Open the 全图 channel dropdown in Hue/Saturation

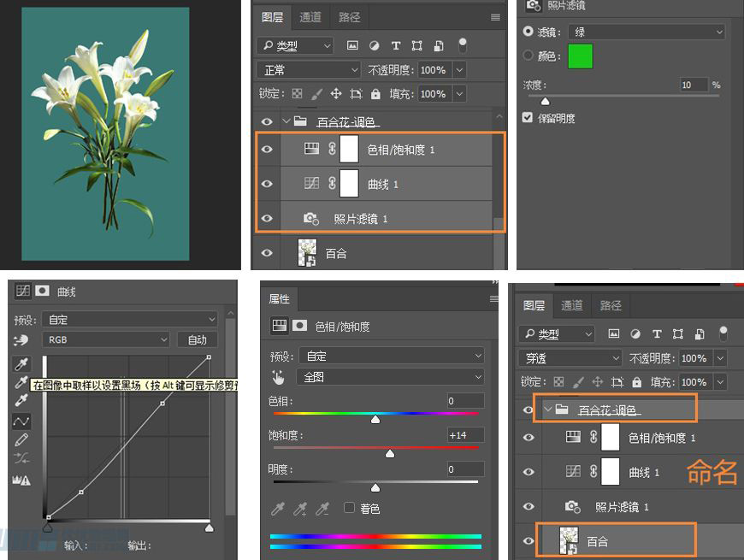389,376
